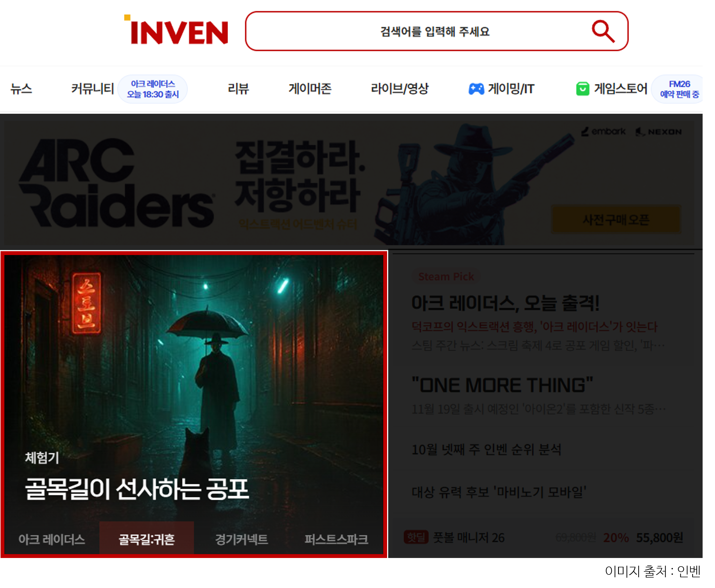Switch to the 퍼스트스파크 carousel tab

click(336, 539)
